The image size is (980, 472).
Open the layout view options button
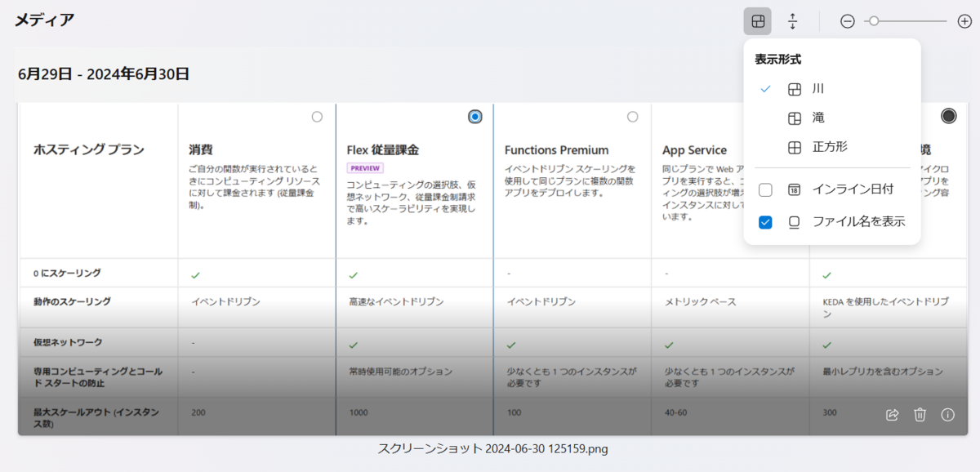click(757, 21)
